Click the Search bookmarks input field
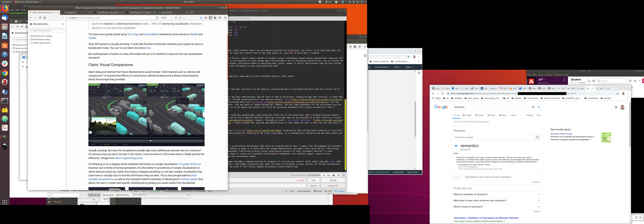Viewport: 644px width, 224px height. [x=47, y=31]
